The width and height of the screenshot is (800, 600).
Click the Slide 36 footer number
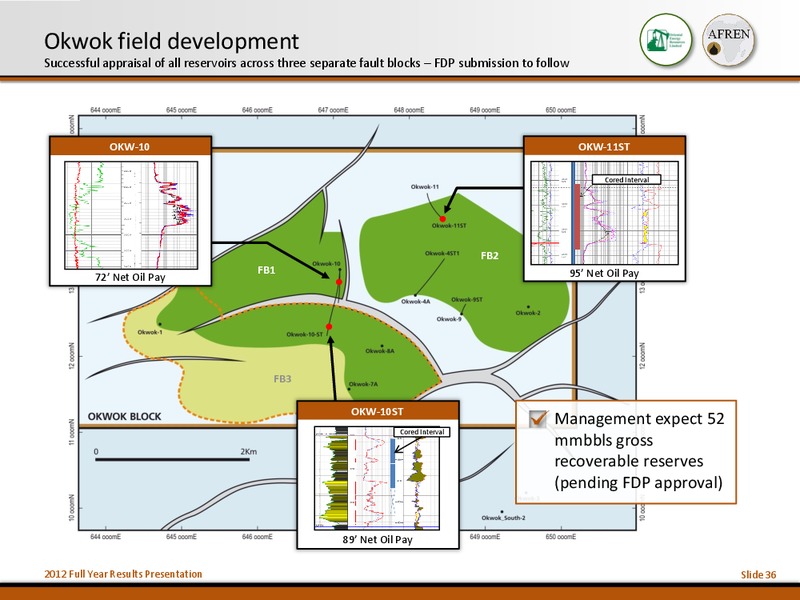click(x=758, y=574)
